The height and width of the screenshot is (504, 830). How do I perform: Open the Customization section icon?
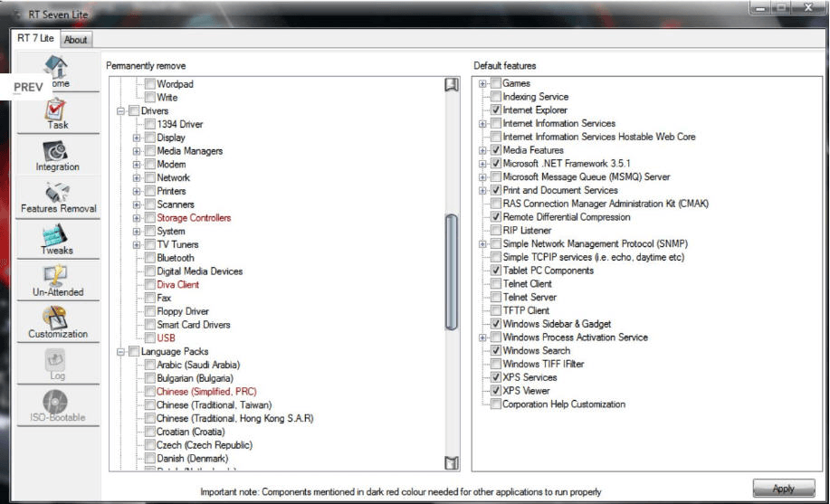click(x=58, y=322)
